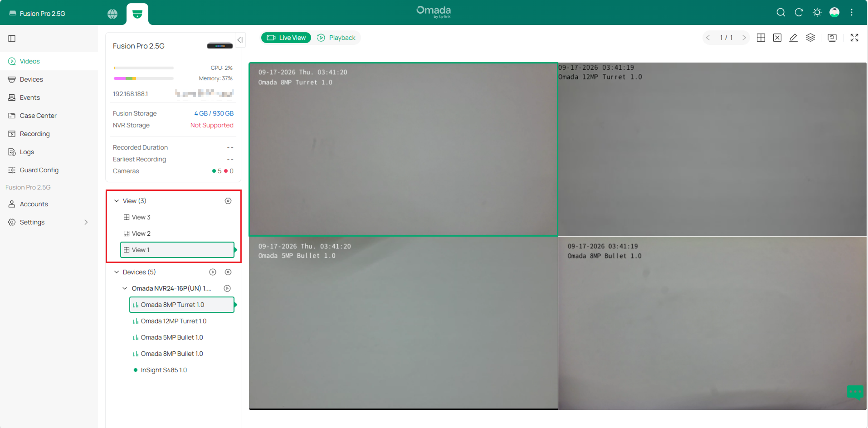
Task: Open the globe network view icon
Action: (x=112, y=14)
